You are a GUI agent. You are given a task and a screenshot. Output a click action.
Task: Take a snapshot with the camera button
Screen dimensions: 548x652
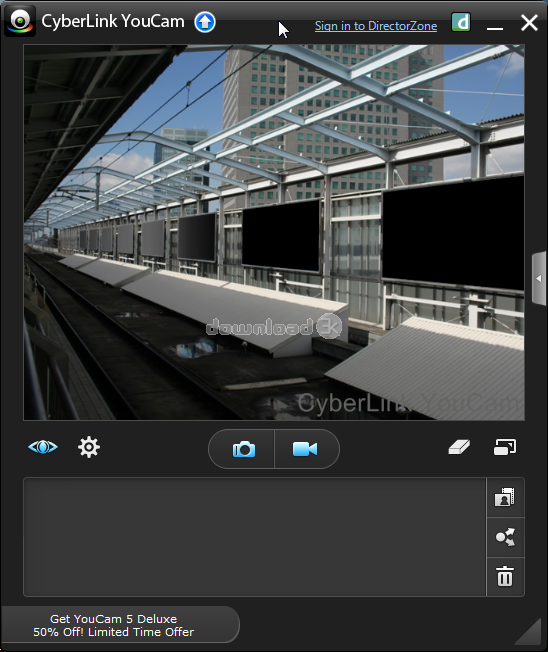click(243, 449)
